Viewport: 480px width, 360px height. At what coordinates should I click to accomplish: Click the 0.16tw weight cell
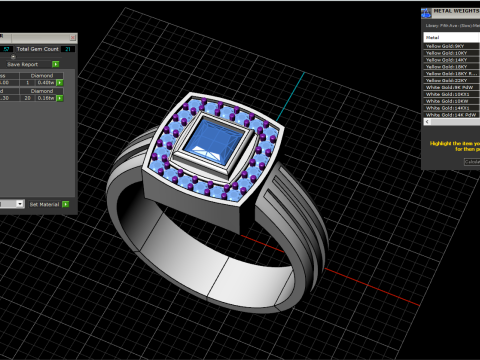click(x=46, y=98)
